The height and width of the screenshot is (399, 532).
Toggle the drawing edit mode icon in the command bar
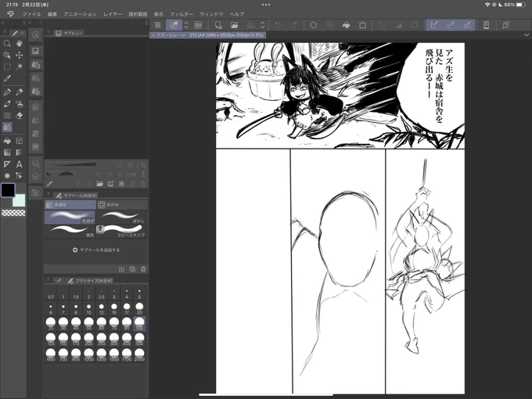[174, 25]
